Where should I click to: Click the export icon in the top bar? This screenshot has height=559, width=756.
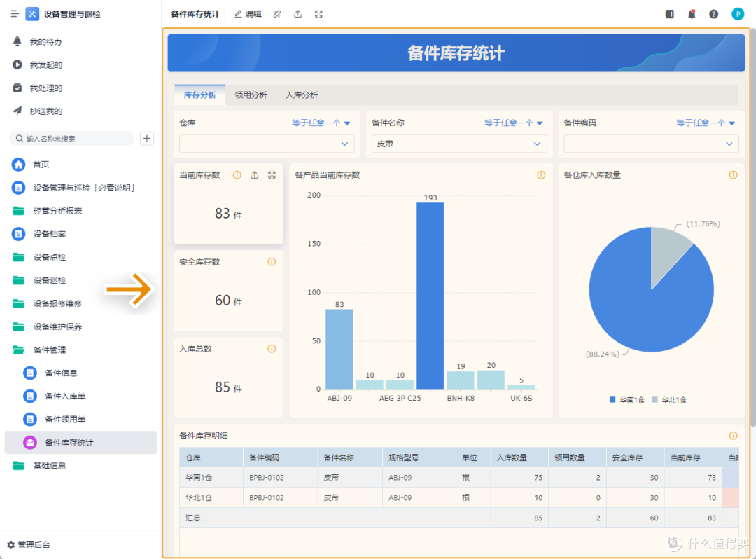coord(298,14)
